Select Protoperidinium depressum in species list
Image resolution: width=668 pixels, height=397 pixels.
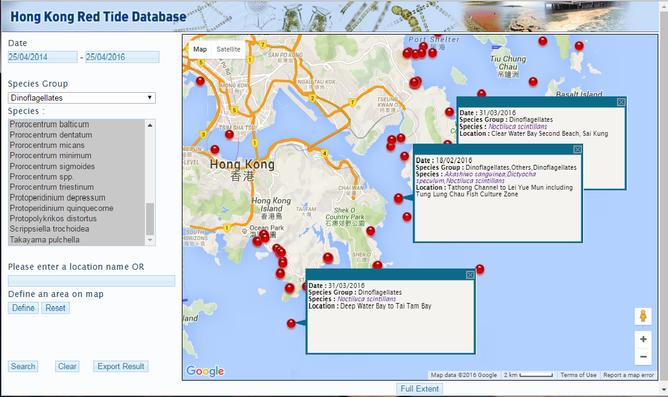(x=77, y=198)
